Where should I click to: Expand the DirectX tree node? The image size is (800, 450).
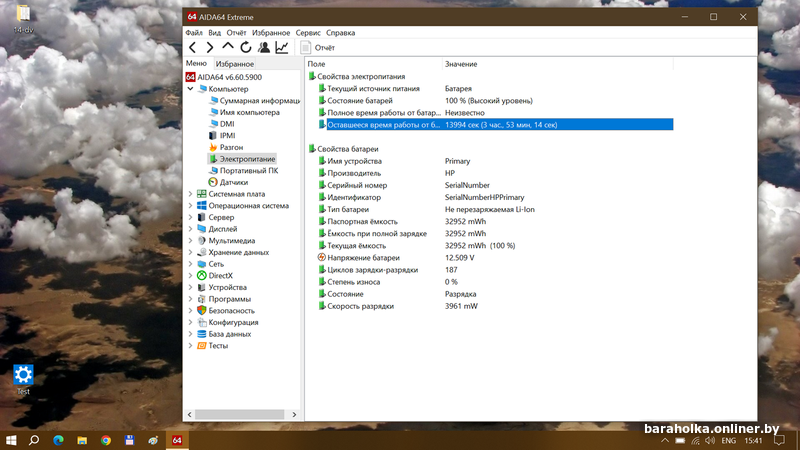190,276
